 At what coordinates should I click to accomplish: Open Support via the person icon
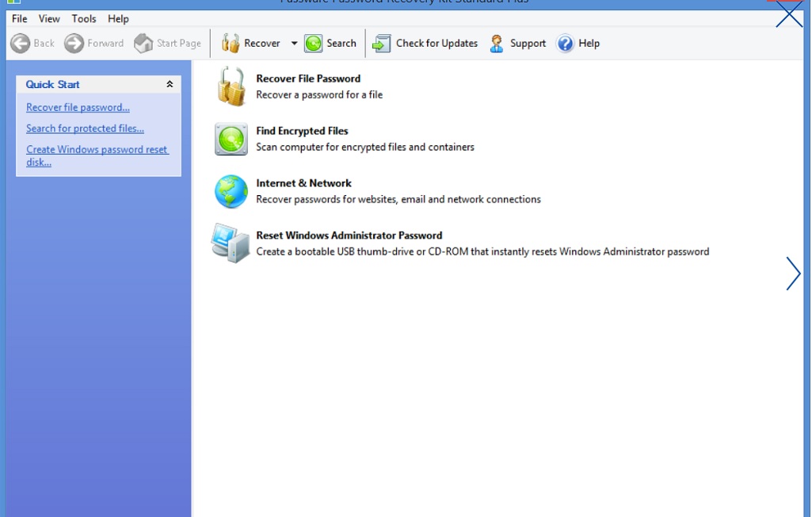tap(496, 43)
